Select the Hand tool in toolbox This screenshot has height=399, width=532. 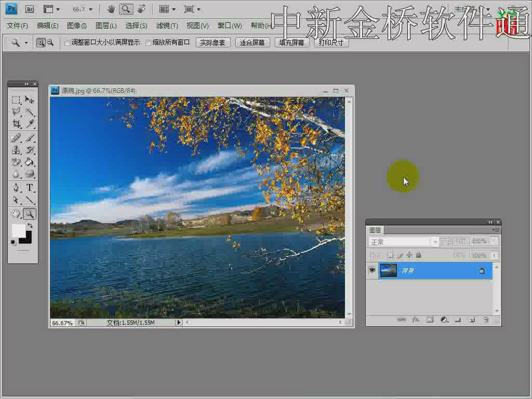[x=16, y=214]
